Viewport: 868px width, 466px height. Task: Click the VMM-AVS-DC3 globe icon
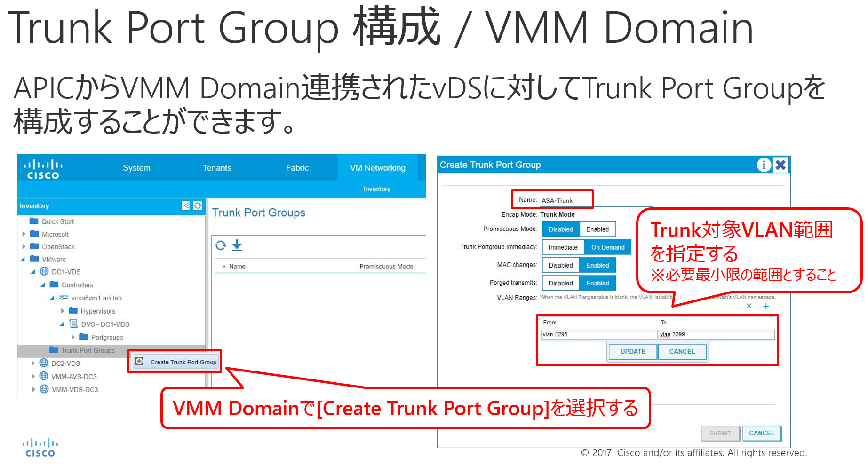[x=44, y=376]
